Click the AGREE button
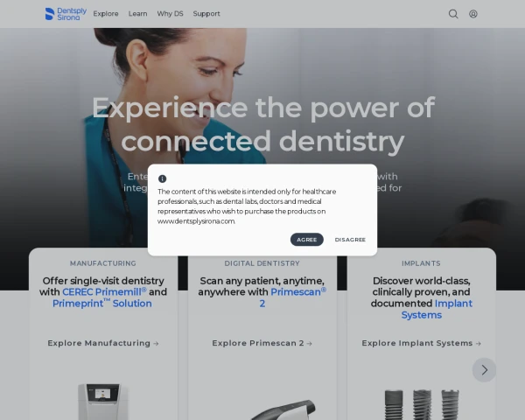 click(307, 240)
